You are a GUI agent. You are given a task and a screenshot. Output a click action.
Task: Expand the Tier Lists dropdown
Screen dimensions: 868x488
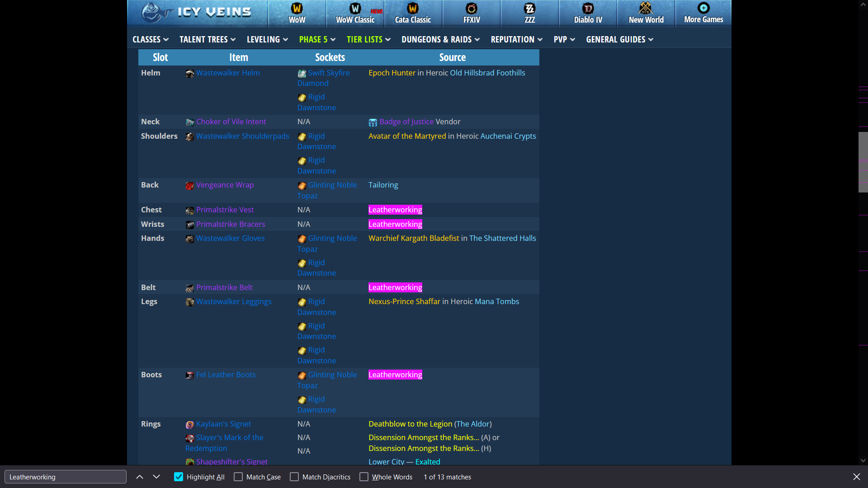point(368,39)
